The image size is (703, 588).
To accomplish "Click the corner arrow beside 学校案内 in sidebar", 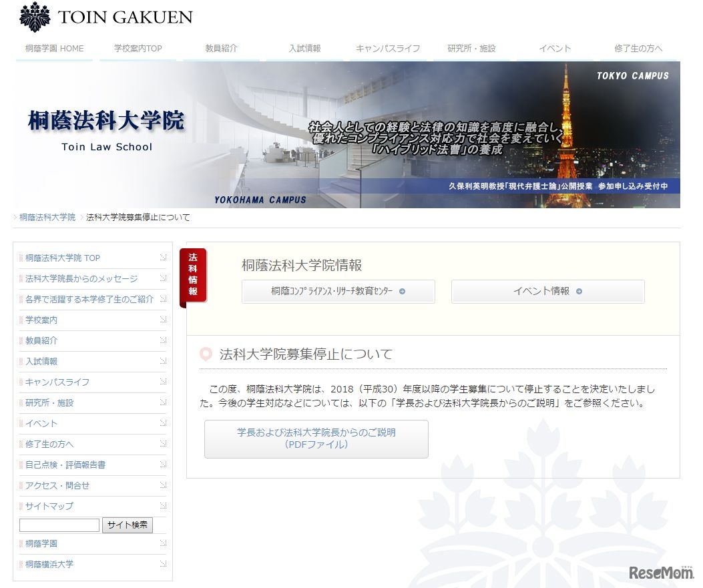I will coord(162,320).
